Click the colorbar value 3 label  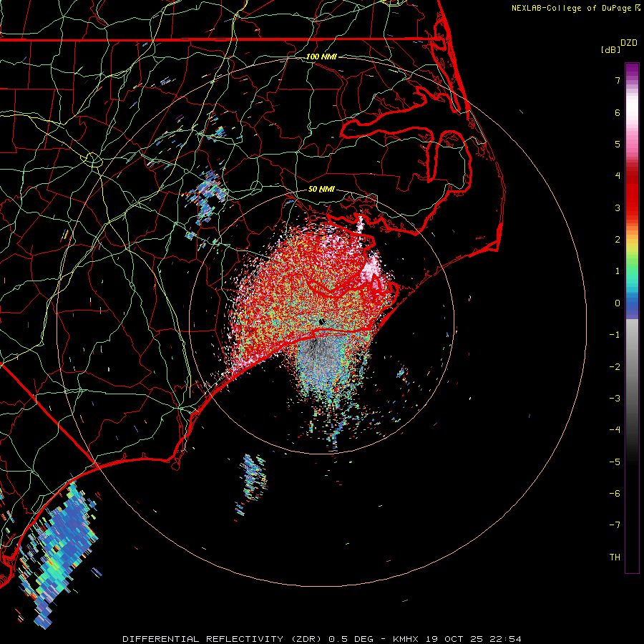(618, 208)
